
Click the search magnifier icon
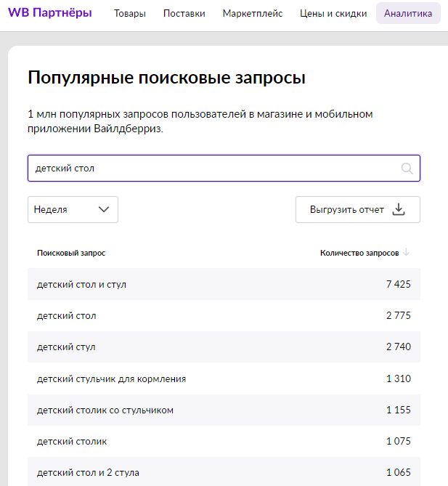tap(407, 169)
